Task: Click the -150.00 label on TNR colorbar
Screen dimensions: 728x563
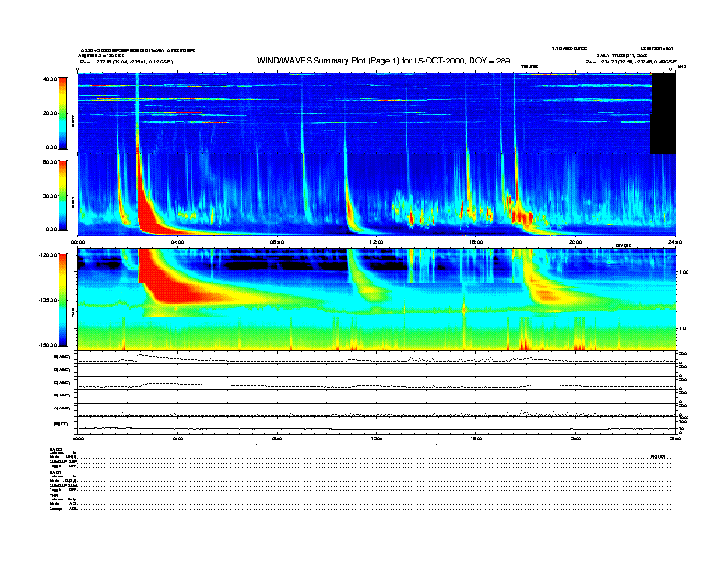Action: pyautogui.click(x=49, y=345)
